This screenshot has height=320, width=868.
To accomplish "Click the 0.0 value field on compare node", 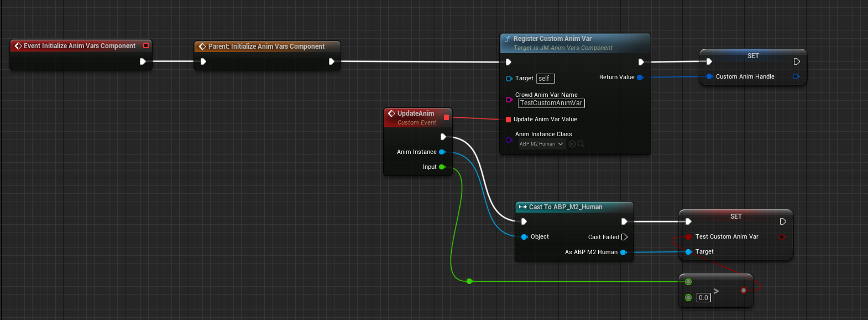I will click(703, 298).
